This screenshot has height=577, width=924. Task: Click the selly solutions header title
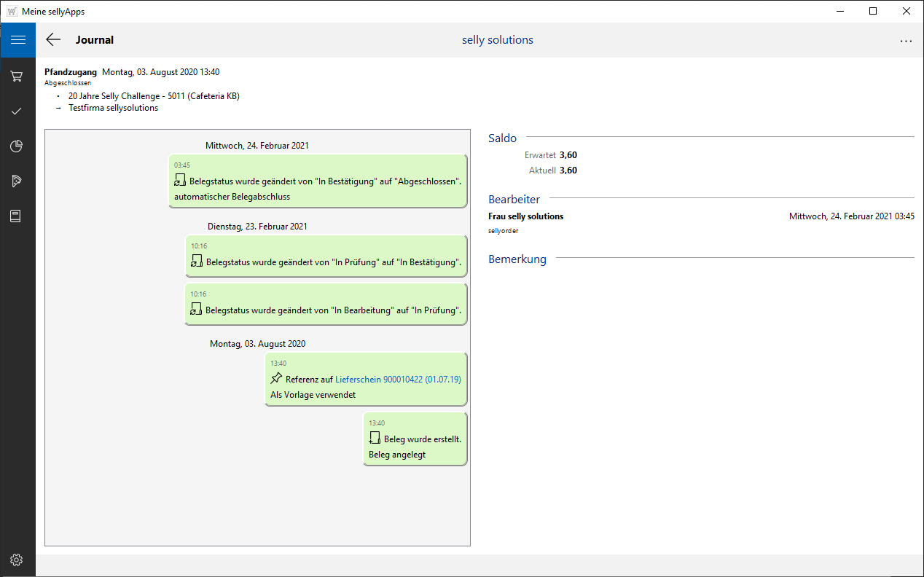pos(497,40)
